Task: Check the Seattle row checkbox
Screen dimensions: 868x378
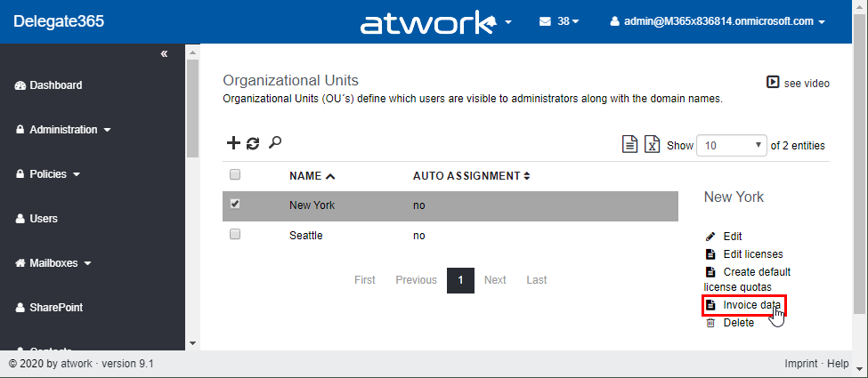Action: click(x=235, y=235)
